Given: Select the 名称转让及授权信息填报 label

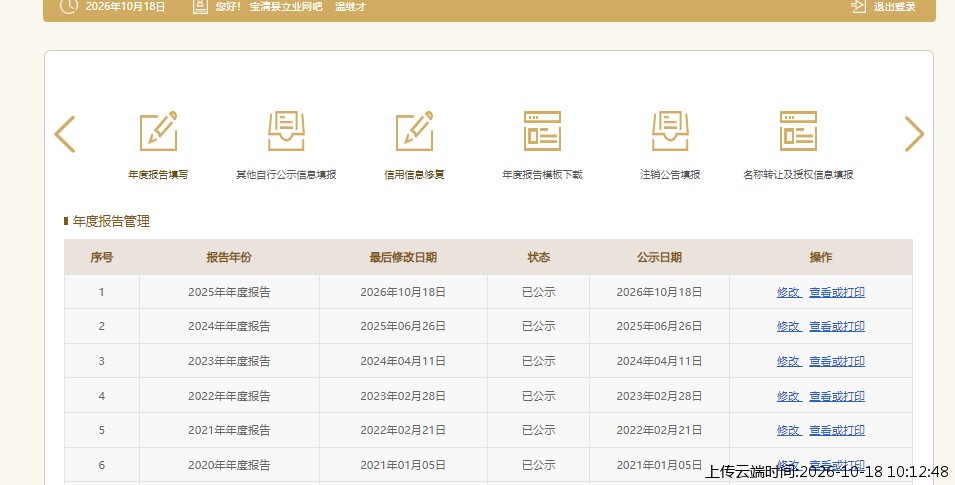Looking at the screenshot, I should pyautogui.click(x=798, y=175).
